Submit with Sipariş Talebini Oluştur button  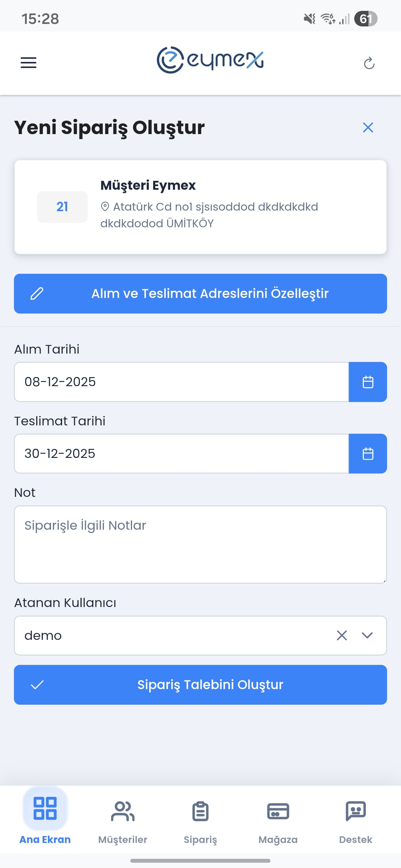pyautogui.click(x=200, y=685)
